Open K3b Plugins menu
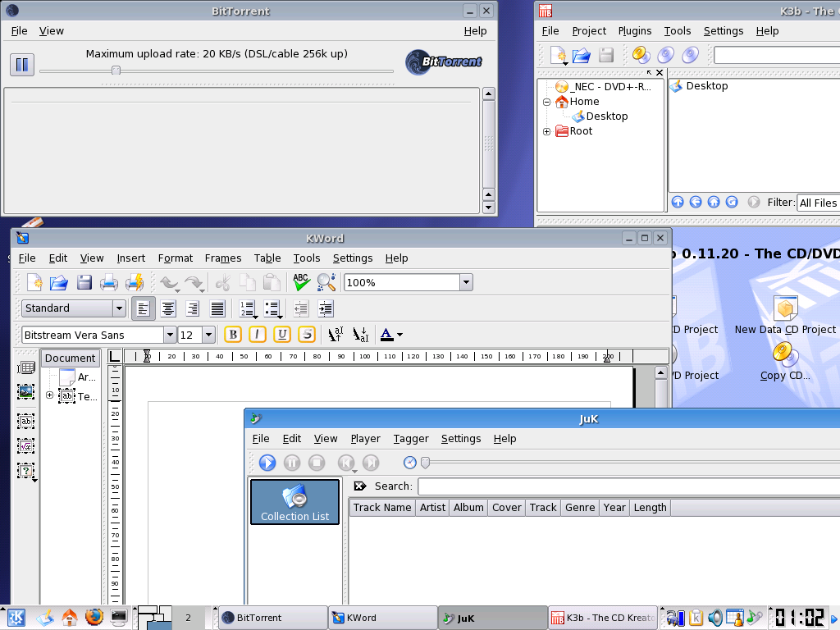This screenshot has width=840, height=630. tap(635, 31)
